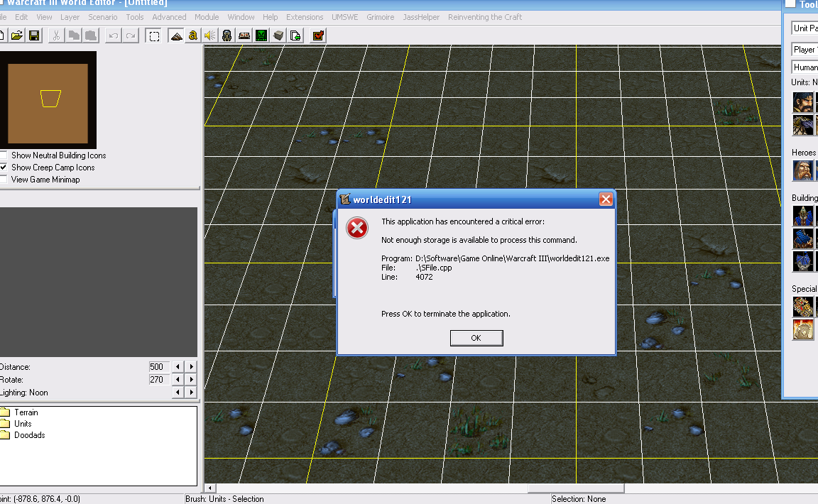Select second building icon under Buildings

pos(803,239)
